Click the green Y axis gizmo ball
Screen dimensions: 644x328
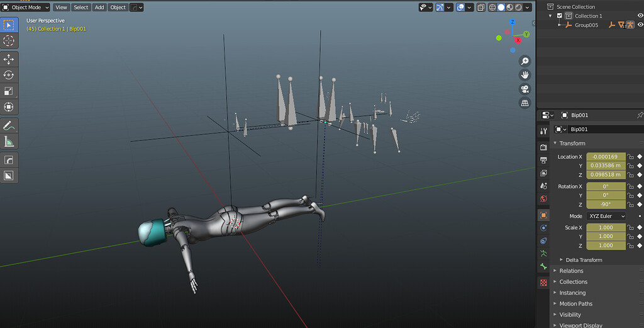[526, 35]
